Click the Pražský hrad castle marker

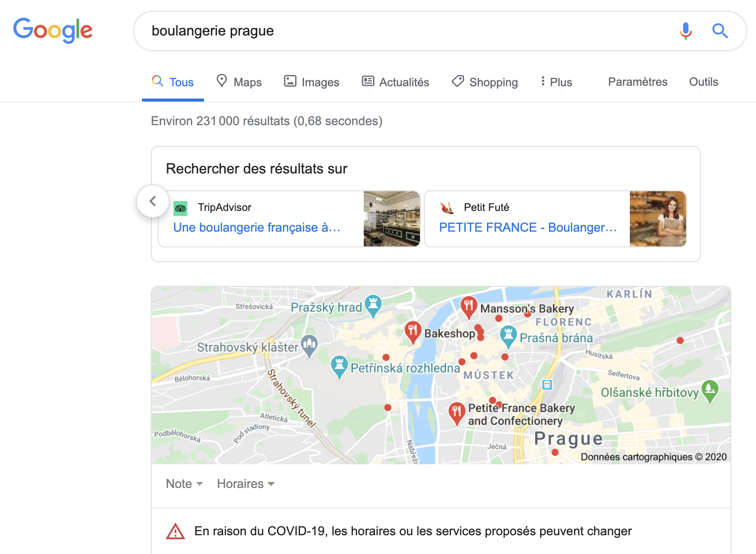click(373, 306)
